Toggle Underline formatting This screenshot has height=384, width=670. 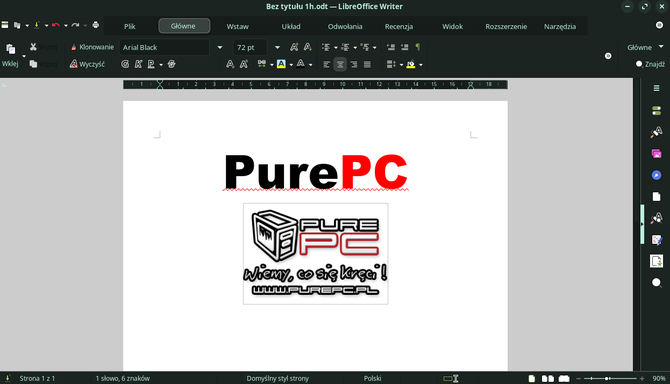point(151,64)
